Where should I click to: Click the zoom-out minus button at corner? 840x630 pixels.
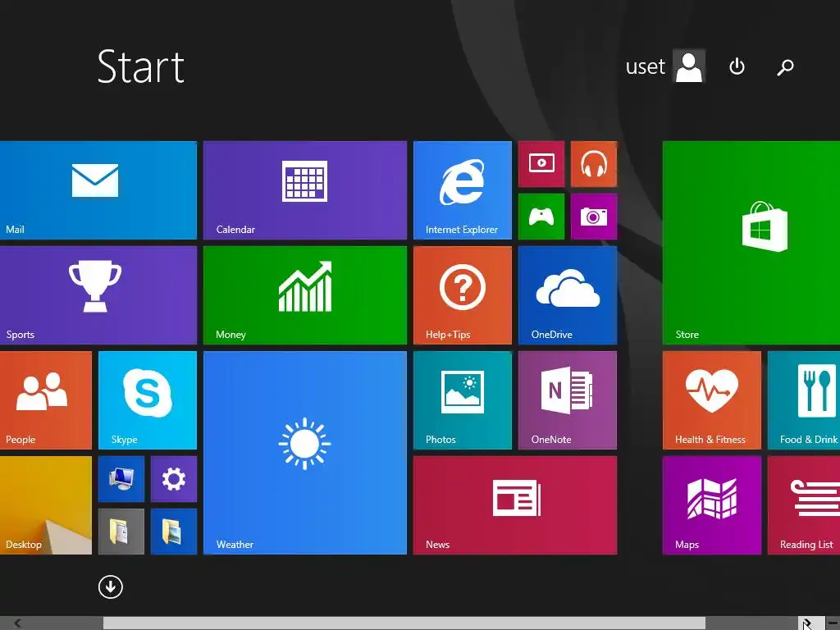(x=833, y=623)
